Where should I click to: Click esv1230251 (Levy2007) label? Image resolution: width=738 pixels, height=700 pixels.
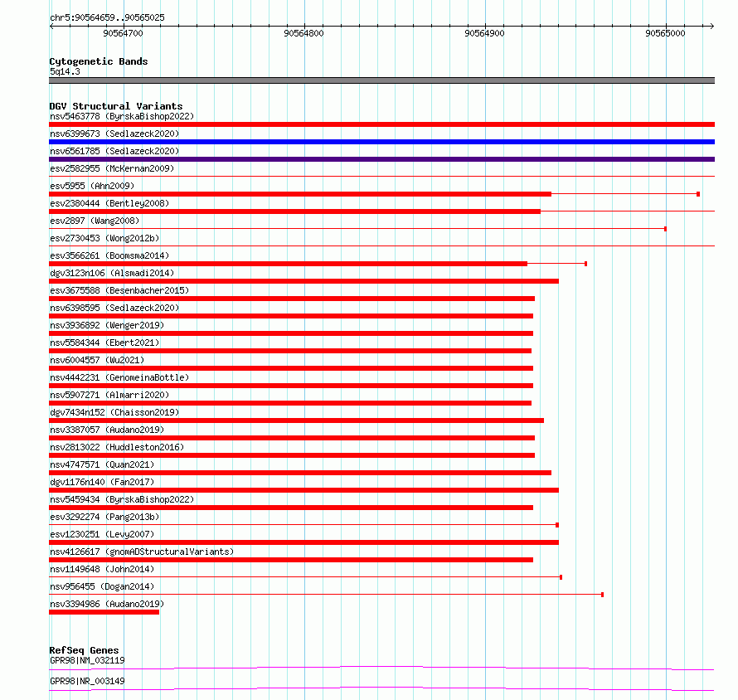click(102, 534)
